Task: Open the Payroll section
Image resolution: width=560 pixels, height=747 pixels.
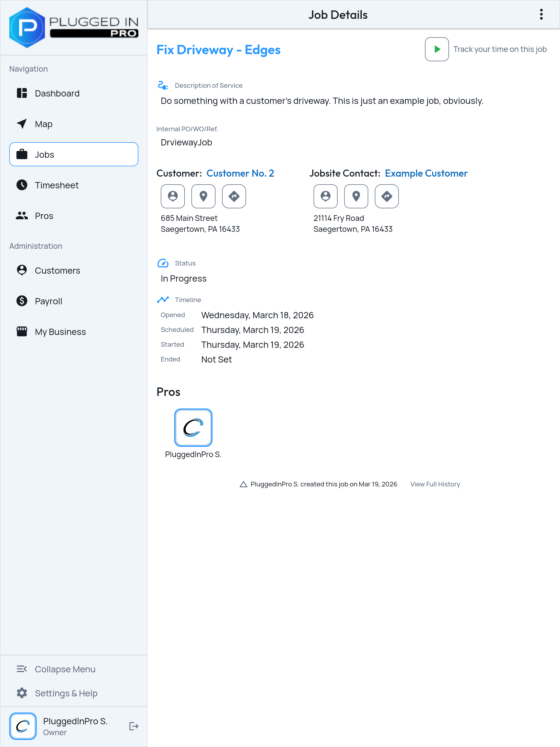Action: (74, 301)
